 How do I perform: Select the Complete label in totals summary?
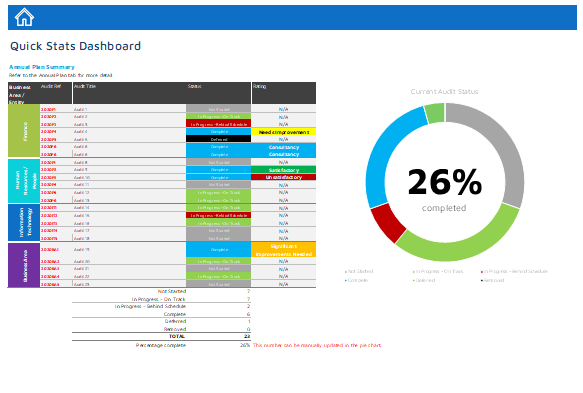coord(174,314)
